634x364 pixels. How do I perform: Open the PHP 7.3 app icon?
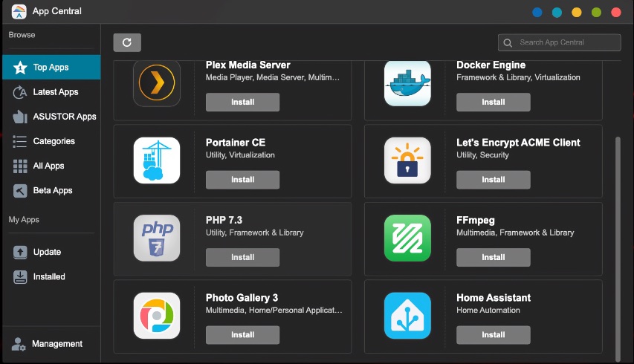[157, 238]
